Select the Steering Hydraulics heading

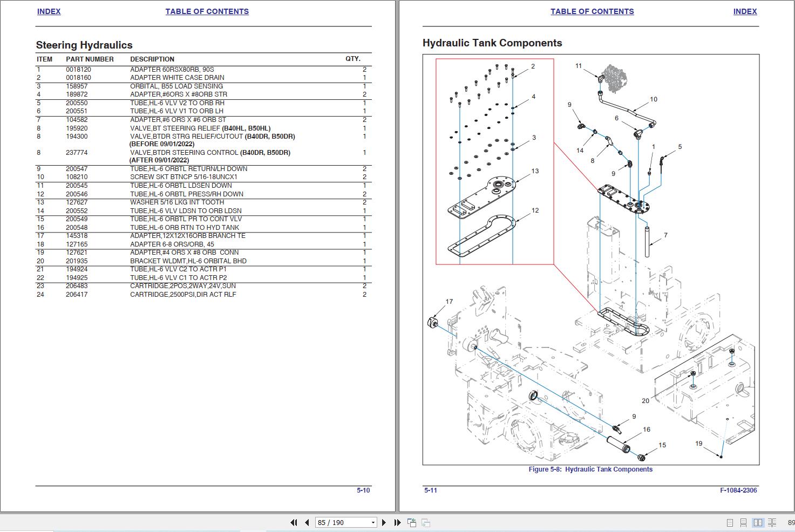click(x=84, y=45)
